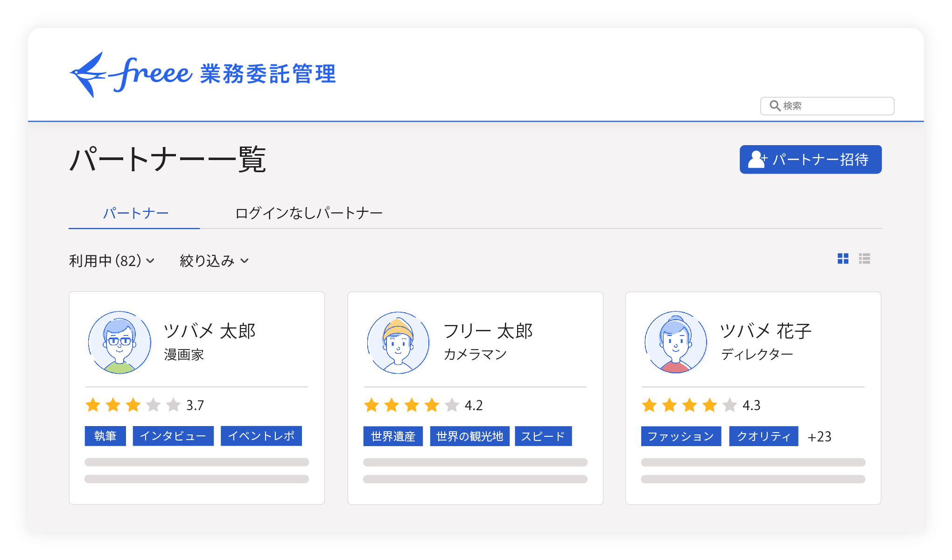The height and width of the screenshot is (560, 952).
Task: Expand the +23 more tags indicator
Action: click(x=819, y=436)
